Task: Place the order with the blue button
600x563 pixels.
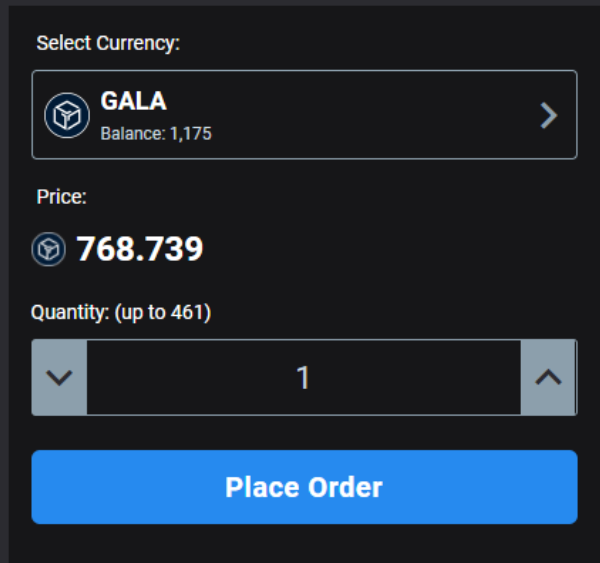Action: 305,487
